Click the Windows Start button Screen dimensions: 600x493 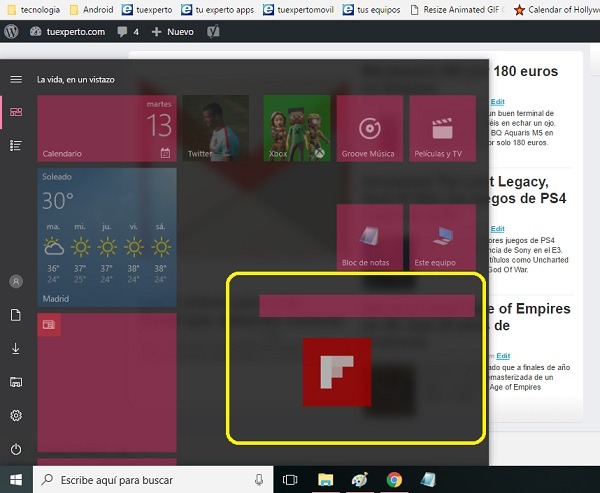coord(16,480)
